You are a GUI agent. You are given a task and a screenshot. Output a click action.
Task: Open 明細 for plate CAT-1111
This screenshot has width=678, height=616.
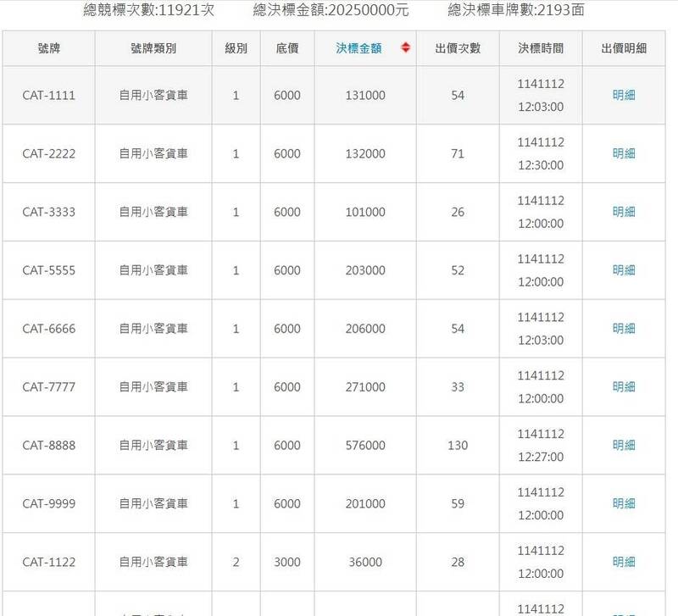coord(624,96)
